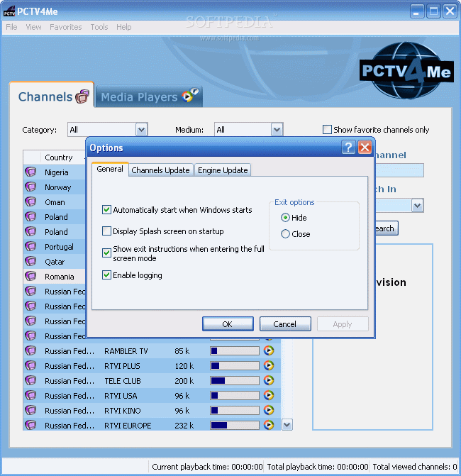This screenshot has height=476, width=461.
Task: Click the TV icon beside Norway
Action: [x=30, y=187]
